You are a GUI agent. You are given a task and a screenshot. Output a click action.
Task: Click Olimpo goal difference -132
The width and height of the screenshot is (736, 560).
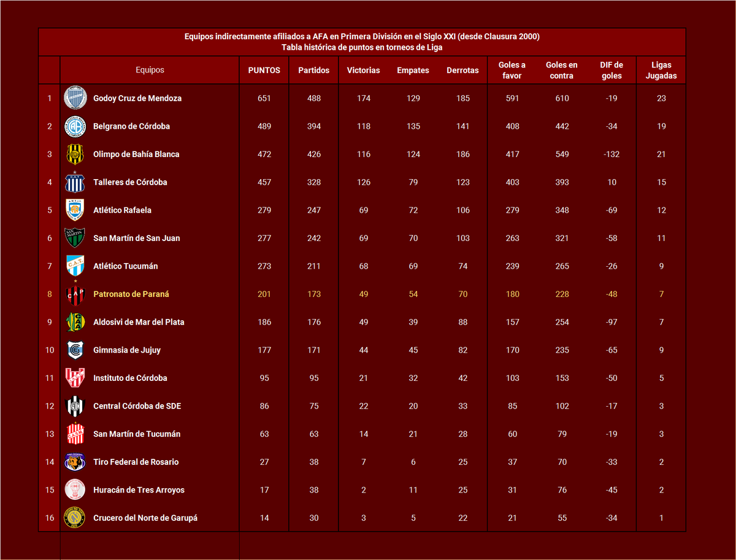point(611,154)
